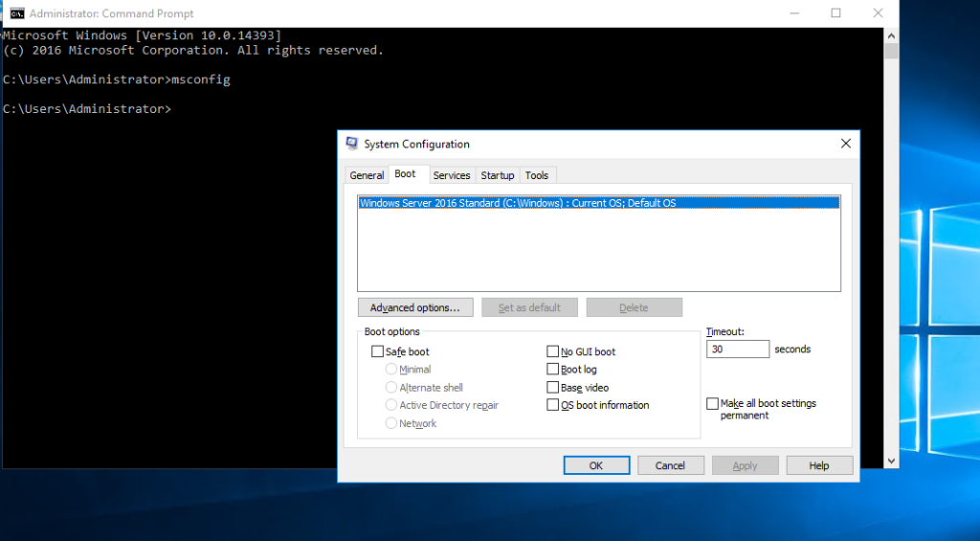Toggle the Boot log checkbox
Image resolution: width=980 pixels, height=541 pixels.
tap(552, 369)
